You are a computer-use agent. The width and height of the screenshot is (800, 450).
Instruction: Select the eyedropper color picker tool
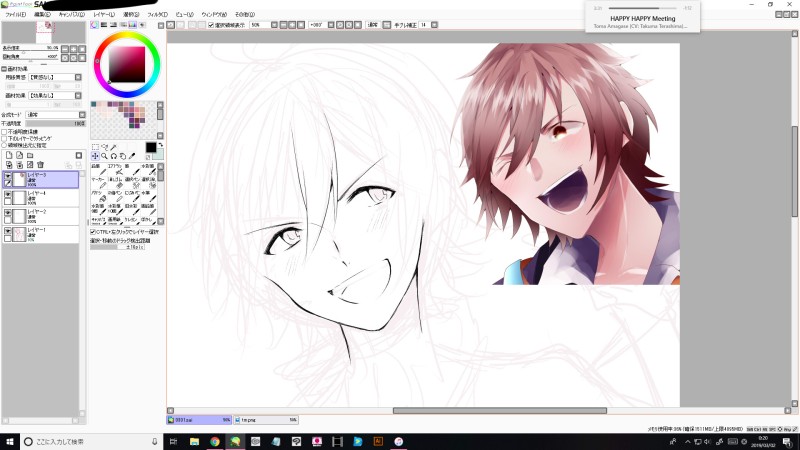click(x=132, y=156)
